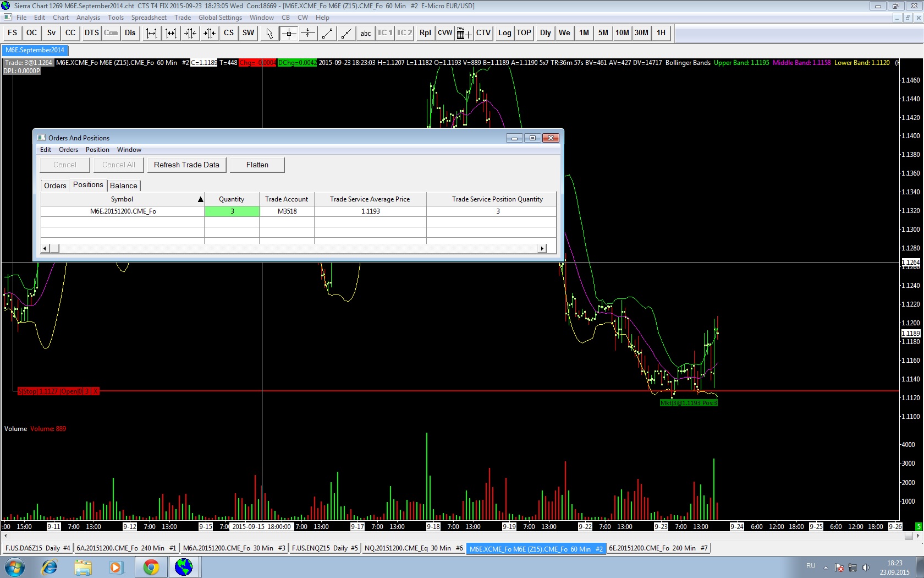Select the line drawing tool
Image resolution: width=924 pixels, height=578 pixels.
pos(327,33)
